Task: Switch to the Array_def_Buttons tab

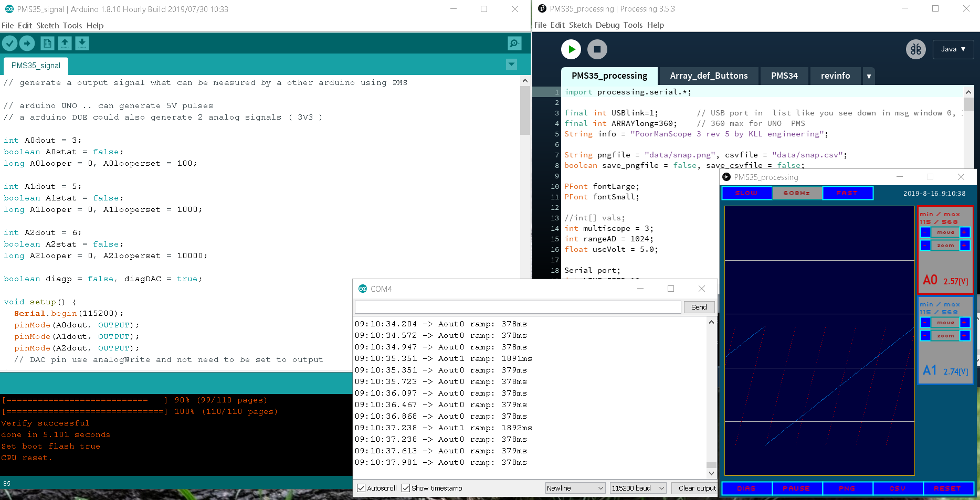Action: tap(709, 76)
